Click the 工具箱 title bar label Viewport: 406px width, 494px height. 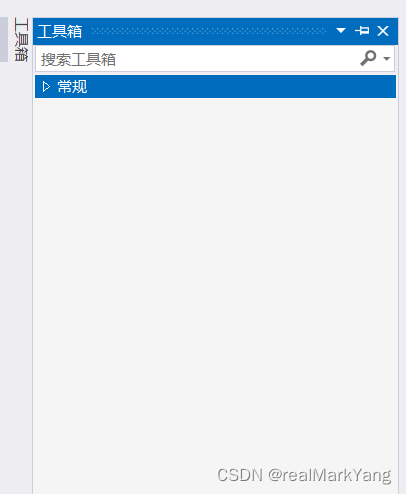(x=60, y=32)
